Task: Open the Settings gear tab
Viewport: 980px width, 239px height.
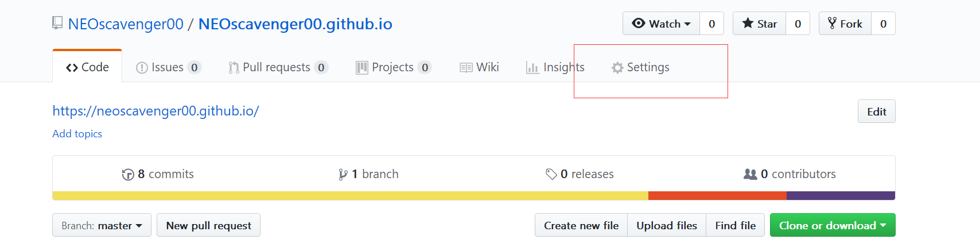Action: click(640, 67)
